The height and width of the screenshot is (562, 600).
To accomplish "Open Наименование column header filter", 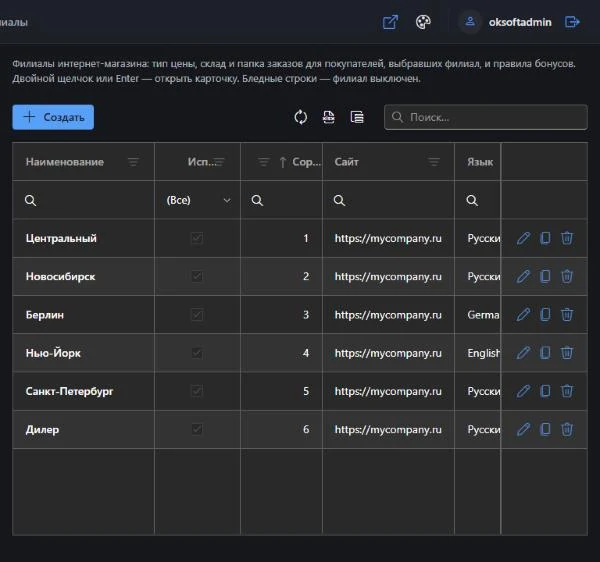I will [x=134, y=162].
